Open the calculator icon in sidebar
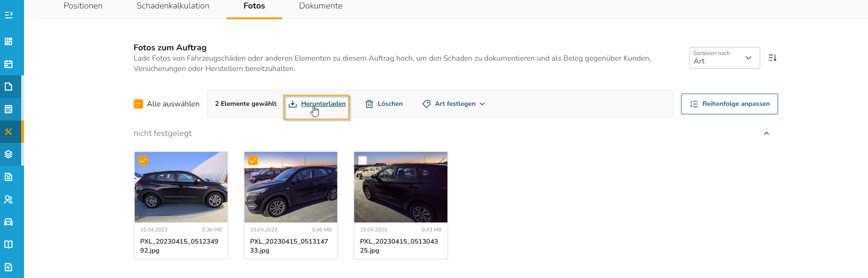This screenshot has height=278, width=868. click(x=8, y=109)
